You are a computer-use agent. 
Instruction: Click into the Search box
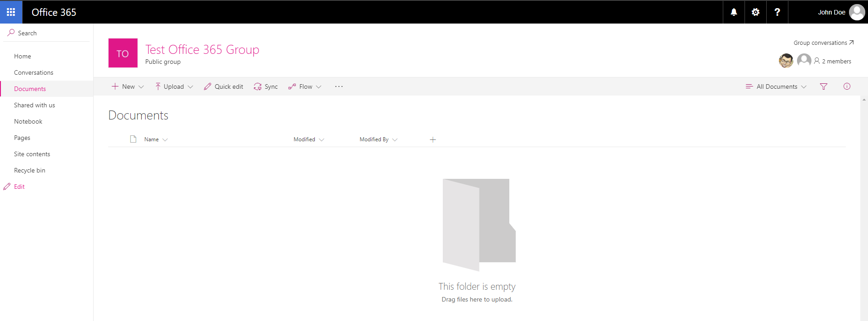click(x=47, y=33)
